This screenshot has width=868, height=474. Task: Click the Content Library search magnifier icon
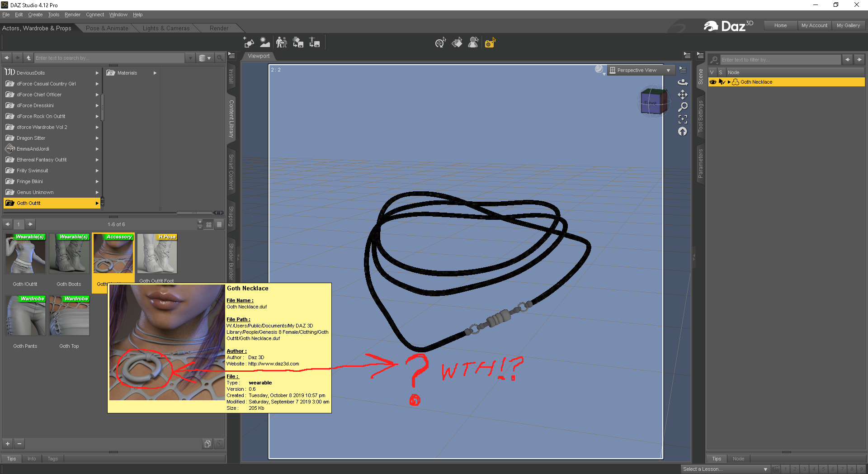pyautogui.click(x=220, y=58)
